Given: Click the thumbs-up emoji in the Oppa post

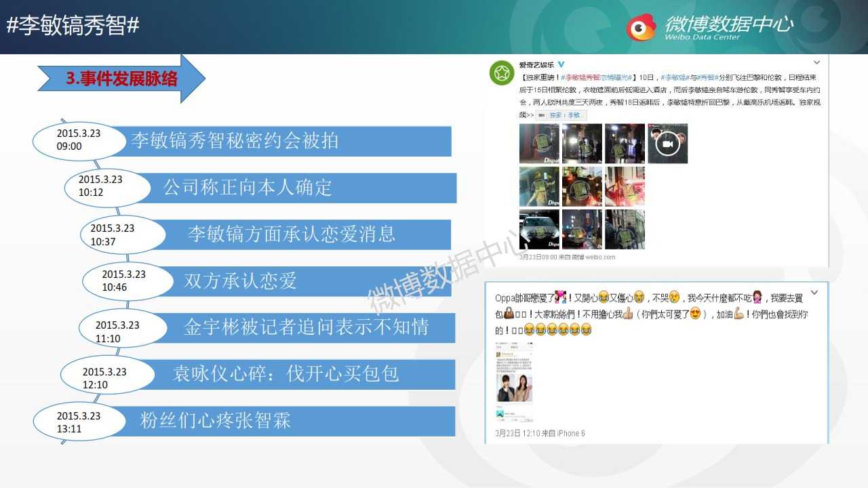Looking at the screenshot, I should pyautogui.click(x=627, y=314).
